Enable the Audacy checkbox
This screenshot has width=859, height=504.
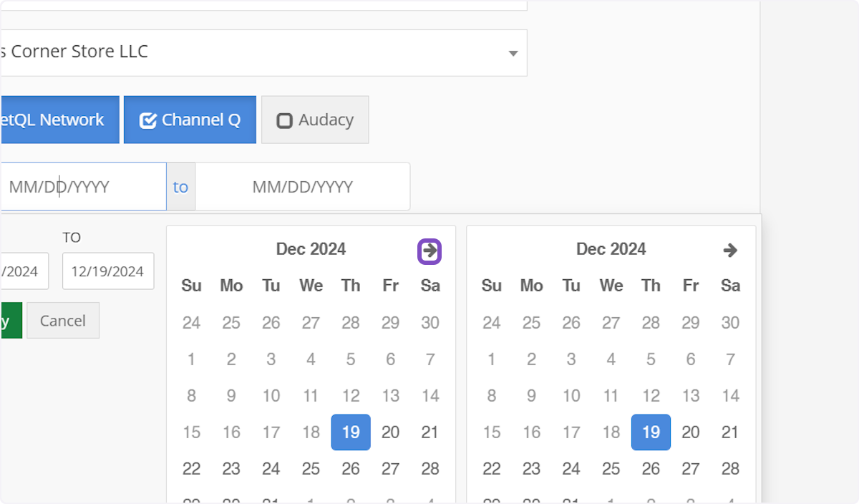(x=315, y=120)
